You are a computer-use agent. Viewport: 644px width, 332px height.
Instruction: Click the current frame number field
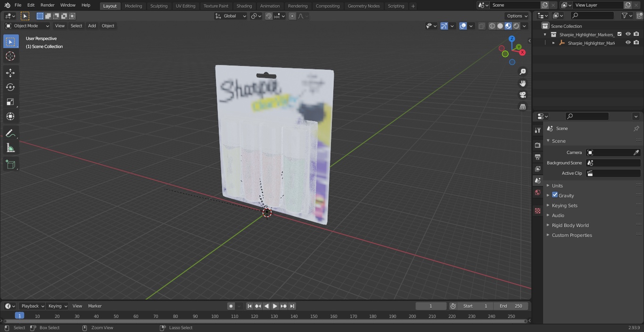[x=430, y=306]
